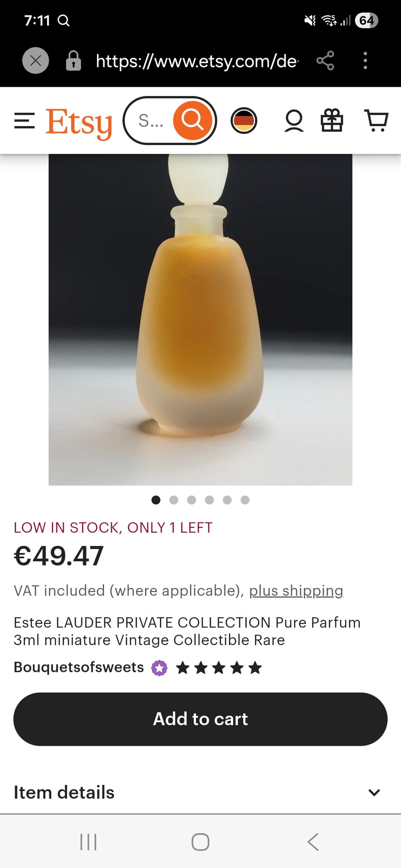Click the Etsy logo

79,123
